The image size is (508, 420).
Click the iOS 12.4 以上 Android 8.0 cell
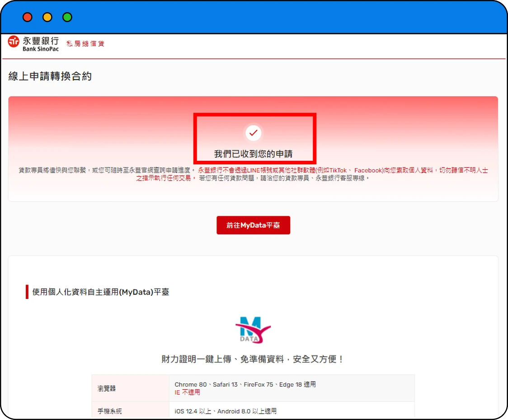(226, 411)
